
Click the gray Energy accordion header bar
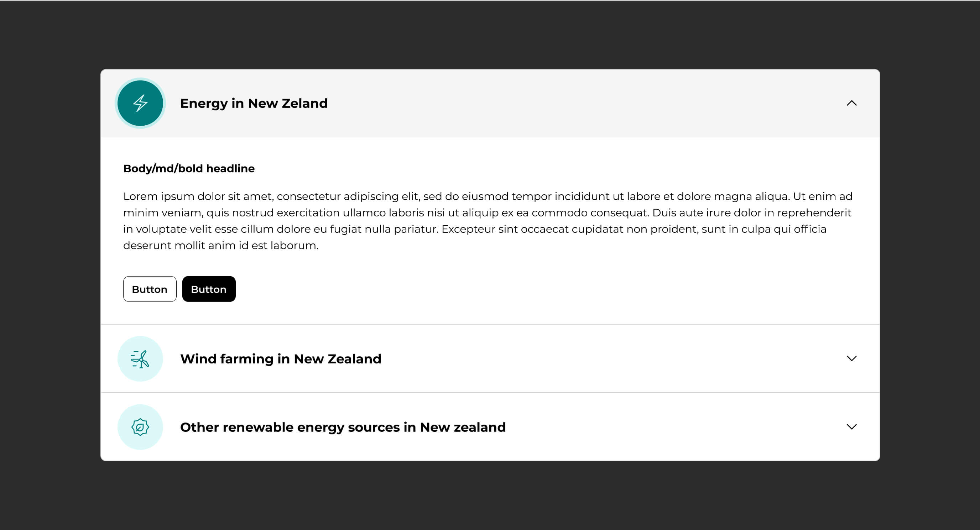coord(490,103)
